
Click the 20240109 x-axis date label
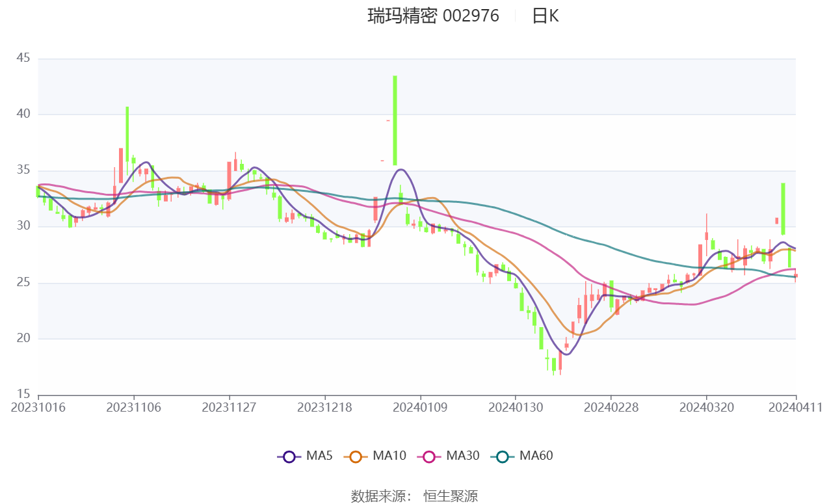tap(420, 407)
